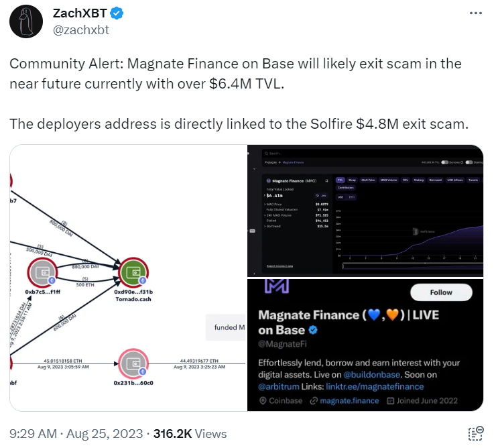Click the blue verified badge next to ZachXBT

(x=117, y=13)
